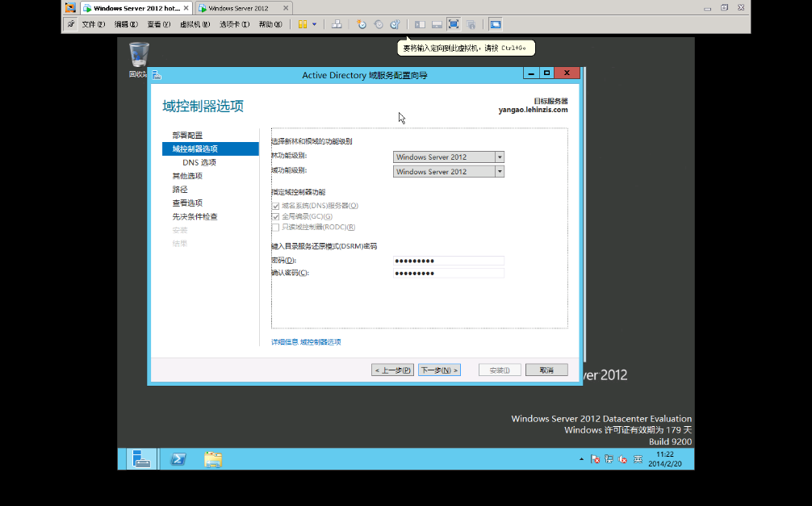812x506 pixels.
Task: Click the muted volume tray icon
Action: [623, 459]
